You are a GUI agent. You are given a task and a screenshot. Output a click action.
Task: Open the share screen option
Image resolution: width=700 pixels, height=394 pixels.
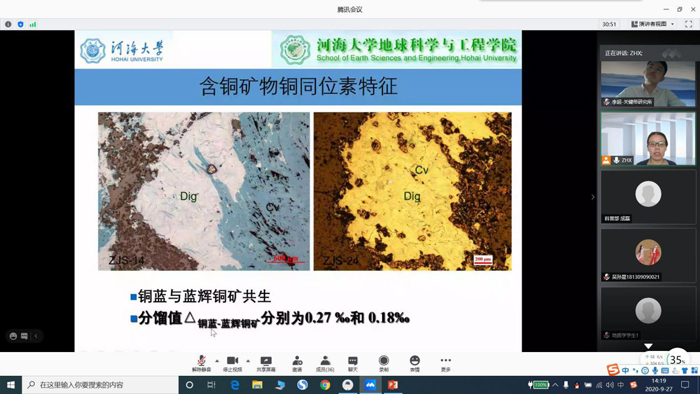coord(266,363)
